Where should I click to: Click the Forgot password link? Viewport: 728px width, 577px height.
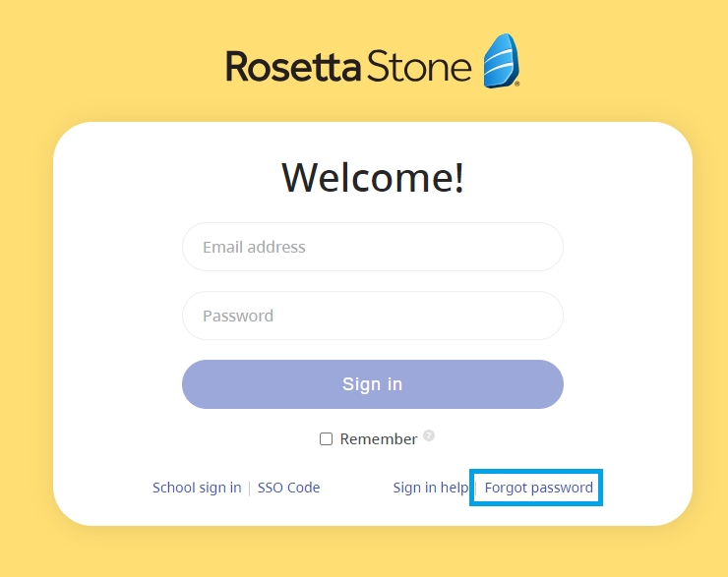[538, 488]
